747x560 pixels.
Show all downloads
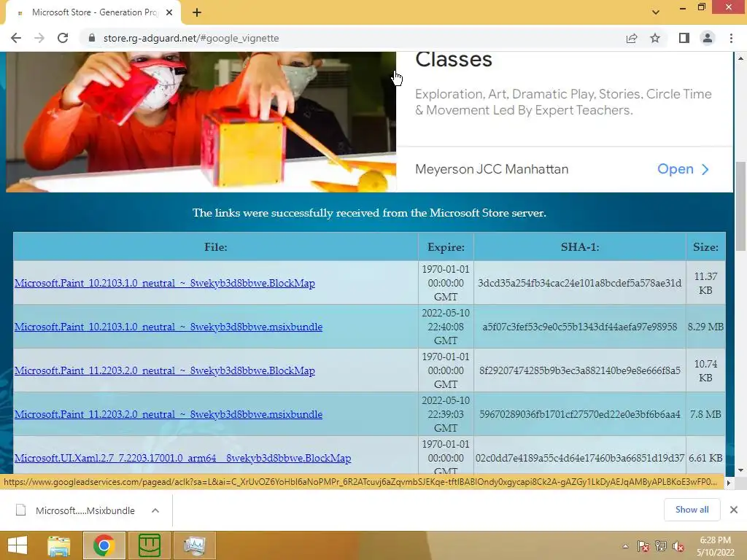(692, 510)
